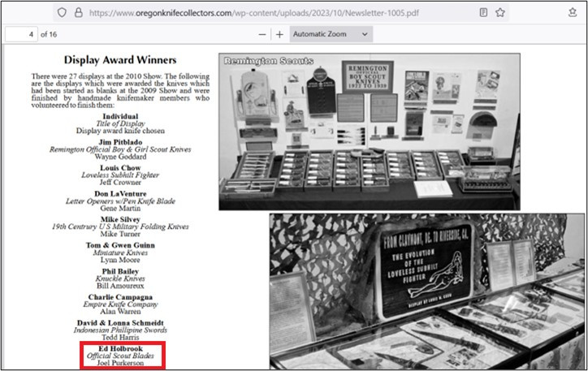
Task: Click the downloads tray icon at the top right
Action: (573, 12)
